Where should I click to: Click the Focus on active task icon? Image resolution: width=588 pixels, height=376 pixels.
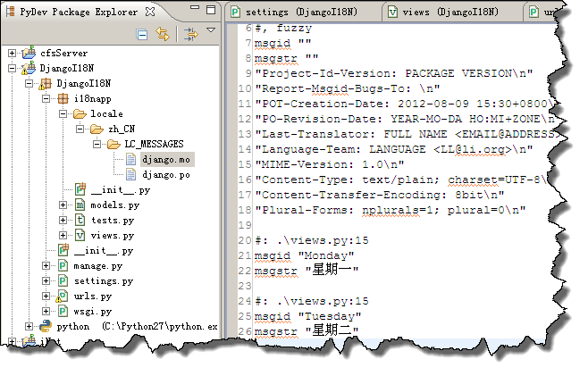point(190,34)
